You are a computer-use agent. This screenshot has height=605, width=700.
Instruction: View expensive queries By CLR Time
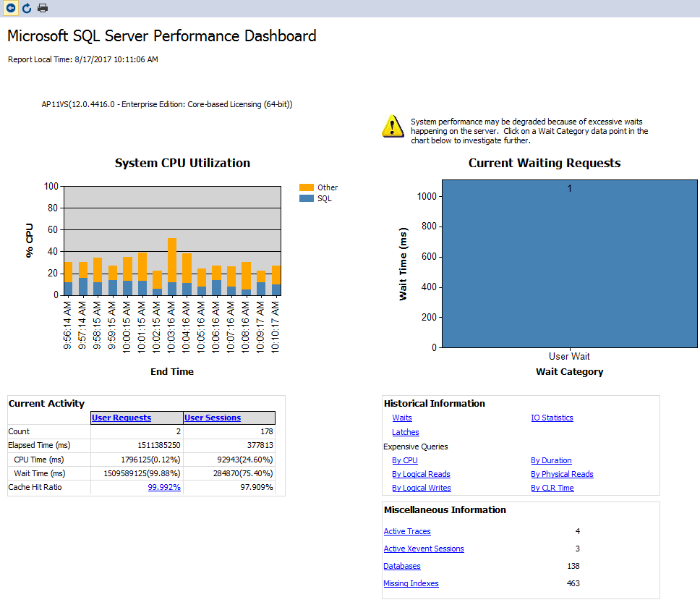[552, 488]
